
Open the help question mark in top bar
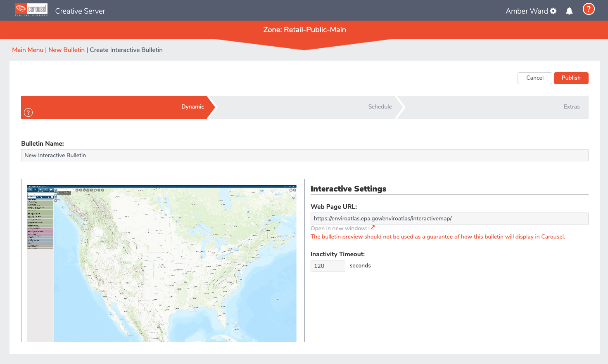[588, 9]
